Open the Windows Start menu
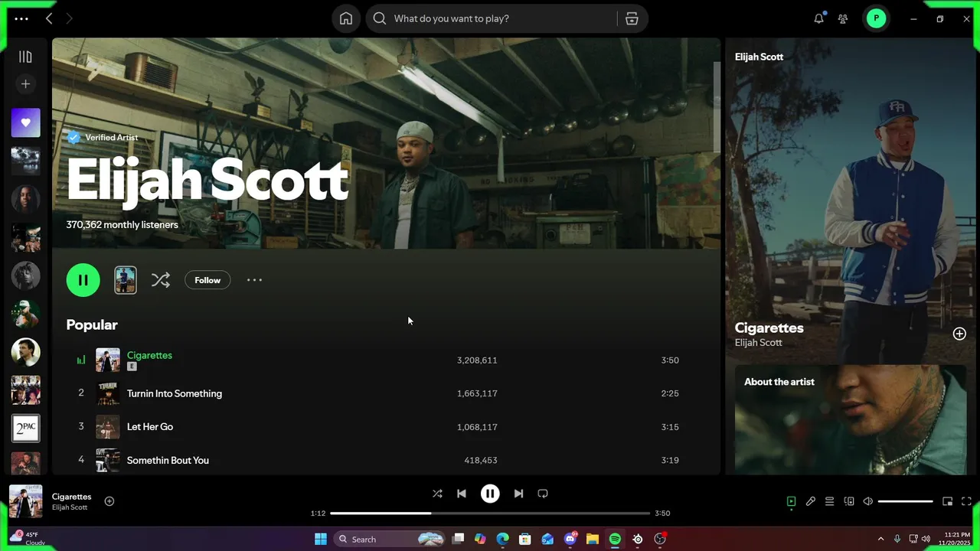This screenshot has width=980, height=551. 321,539
